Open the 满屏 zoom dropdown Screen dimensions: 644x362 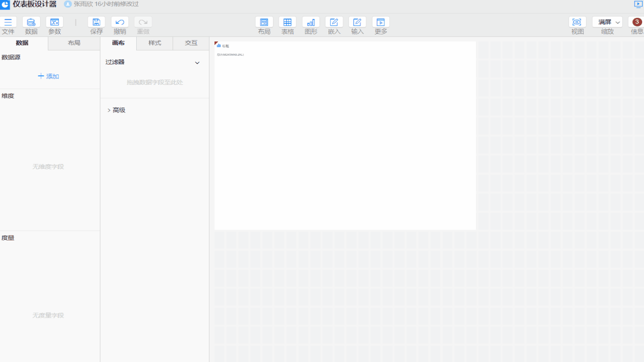[607, 22]
